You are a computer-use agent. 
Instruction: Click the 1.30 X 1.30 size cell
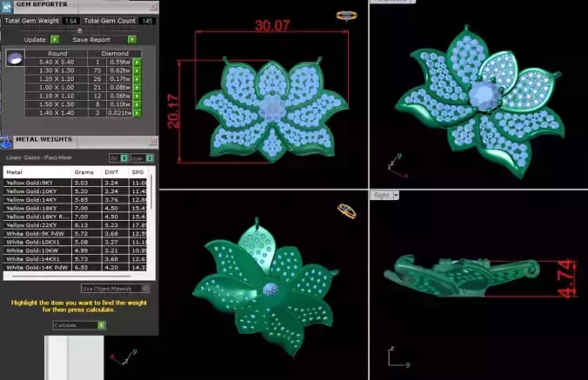pos(57,70)
